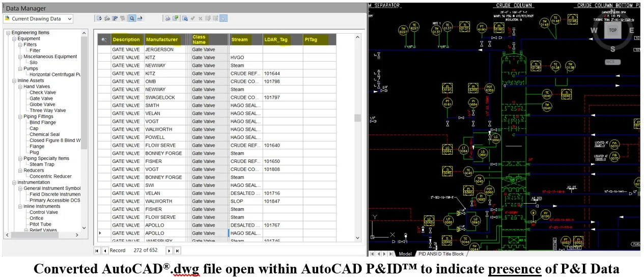
Task: Collapse the Filters node expander
Action: (20, 45)
